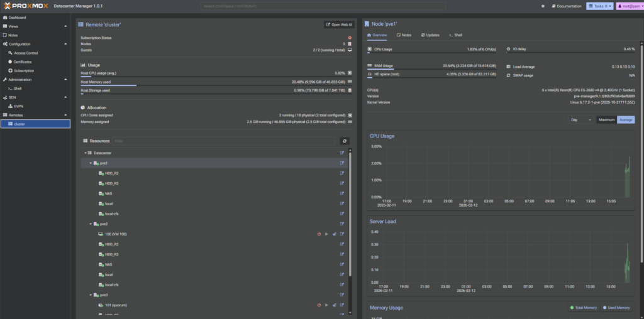Open the Day timeframe dropdown
This screenshot has height=319, width=644.
(x=580, y=120)
